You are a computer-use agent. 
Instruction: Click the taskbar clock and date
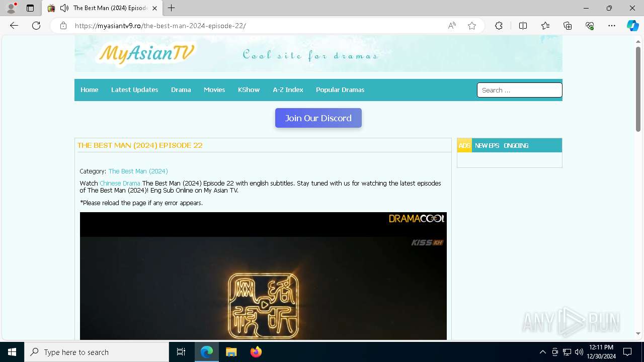[601, 352]
